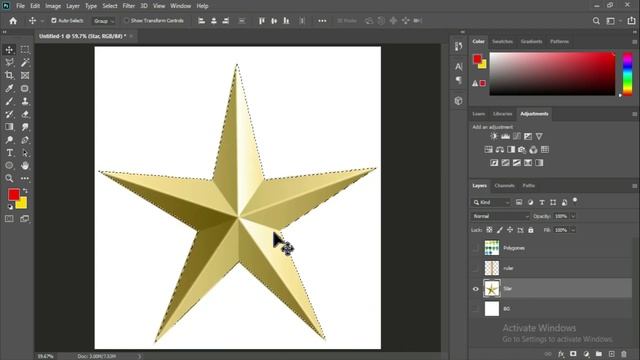
Task: Switch to the Gradients tab
Action: (x=531, y=42)
